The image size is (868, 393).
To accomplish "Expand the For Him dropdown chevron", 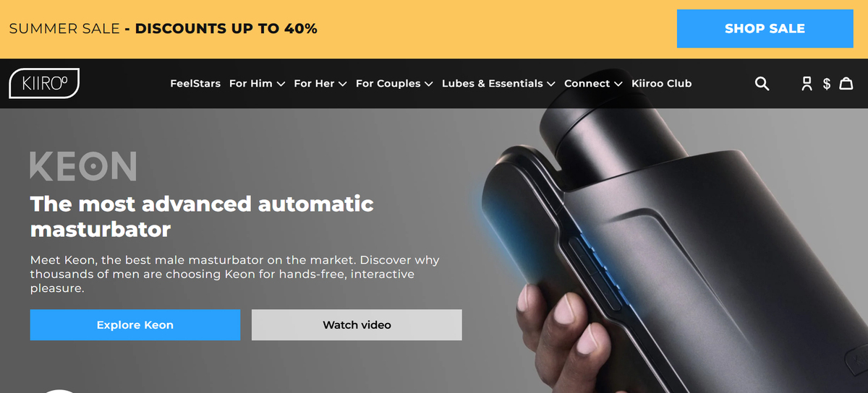I will 281,84.
